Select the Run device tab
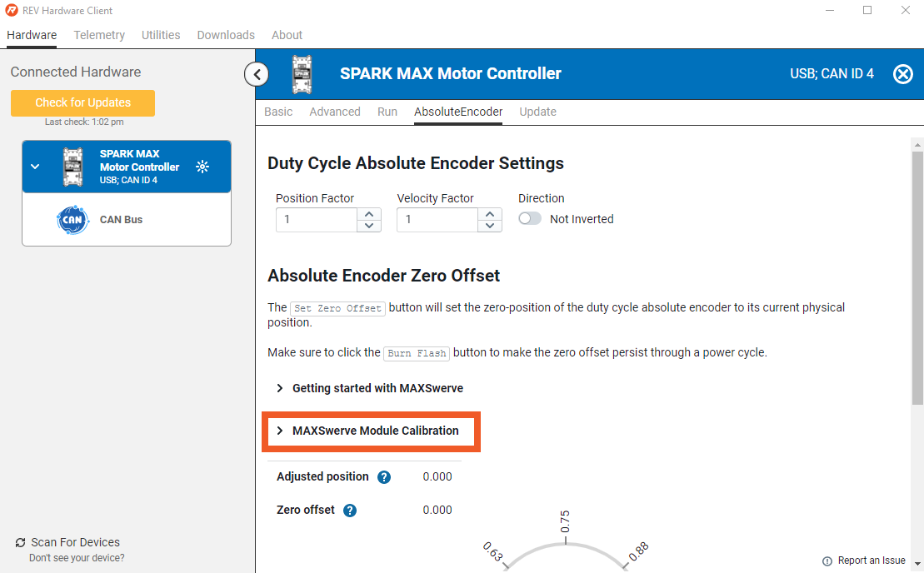Viewport: 924px width, 573px height. click(x=387, y=112)
